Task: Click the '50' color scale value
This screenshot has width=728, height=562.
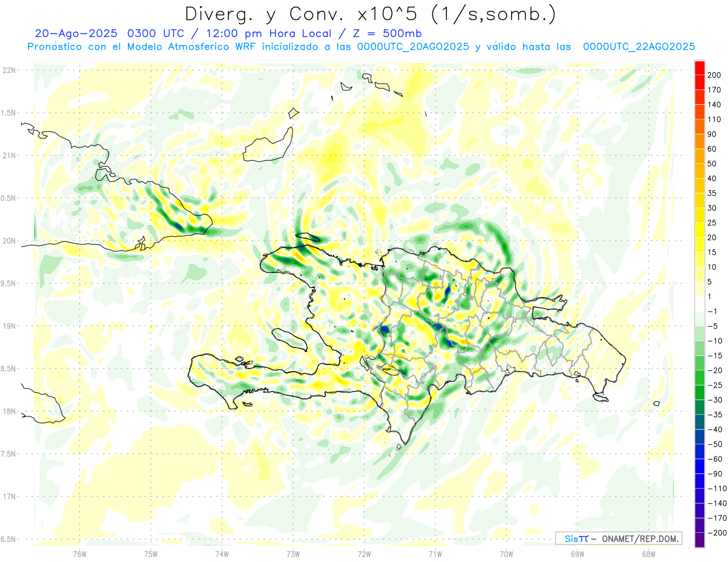Action: (713, 164)
